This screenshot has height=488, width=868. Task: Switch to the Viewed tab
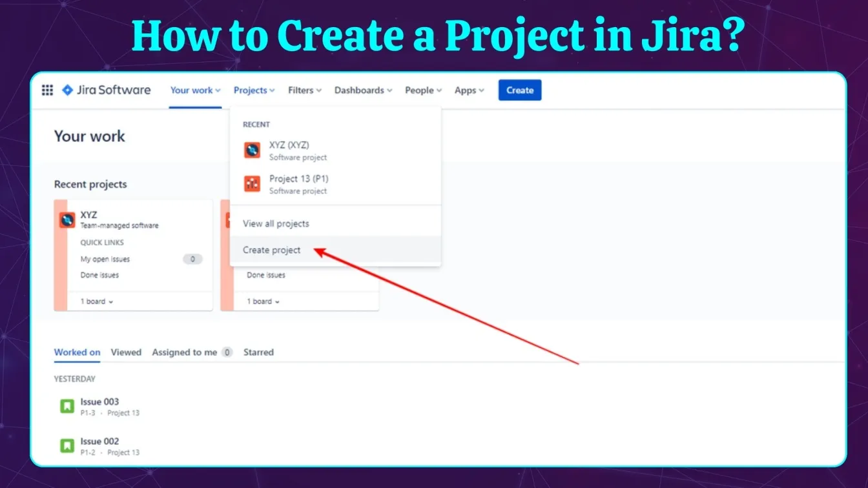click(126, 352)
